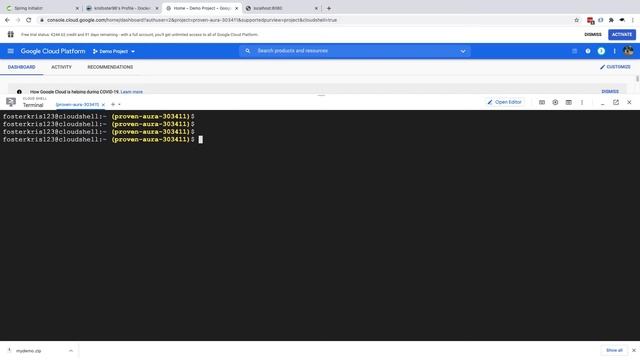Viewport: 640px width, 360px height.
Task: Click the search magnifier icon in the search bar
Action: pyautogui.click(x=247, y=51)
